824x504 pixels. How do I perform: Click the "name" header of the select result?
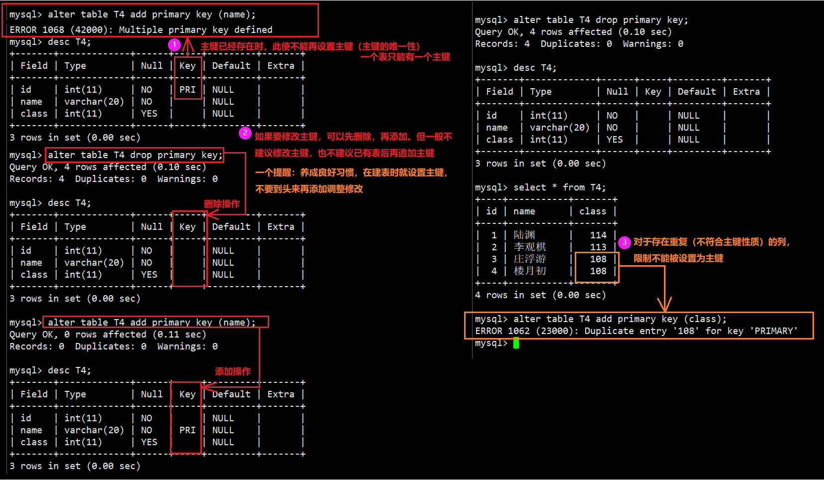524,211
